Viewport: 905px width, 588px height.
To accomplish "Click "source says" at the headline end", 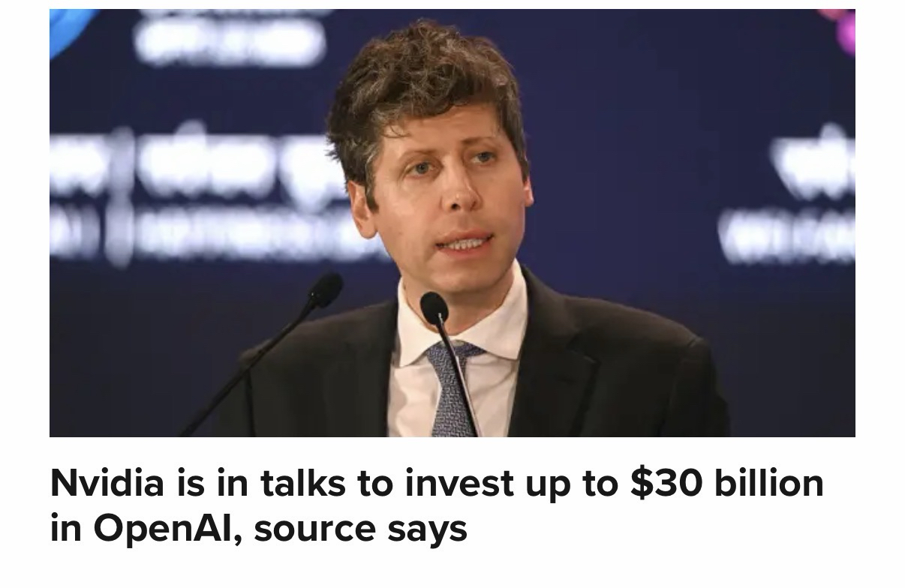I will tap(360, 529).
